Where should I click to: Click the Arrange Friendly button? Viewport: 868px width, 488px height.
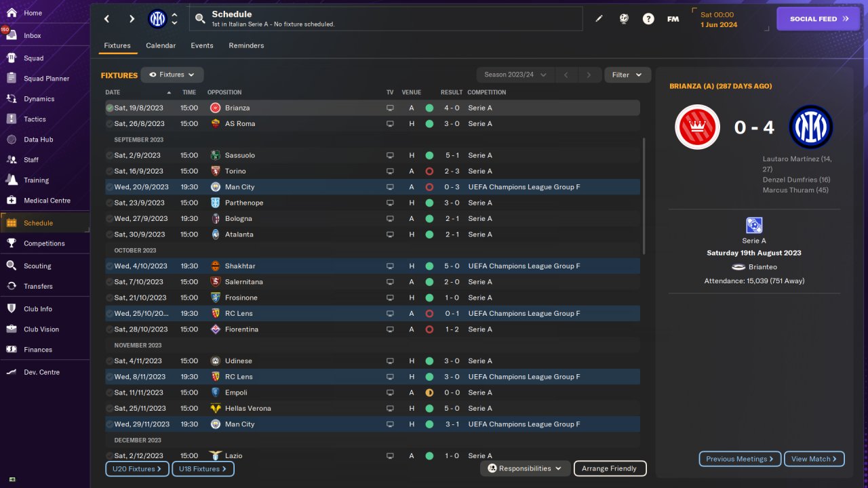coord(610,468)
